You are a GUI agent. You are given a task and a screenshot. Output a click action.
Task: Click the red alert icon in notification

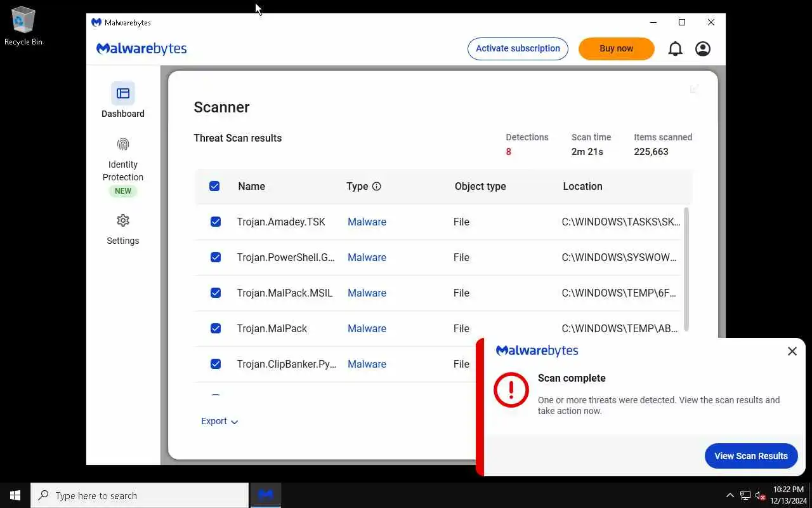point(511,389)
